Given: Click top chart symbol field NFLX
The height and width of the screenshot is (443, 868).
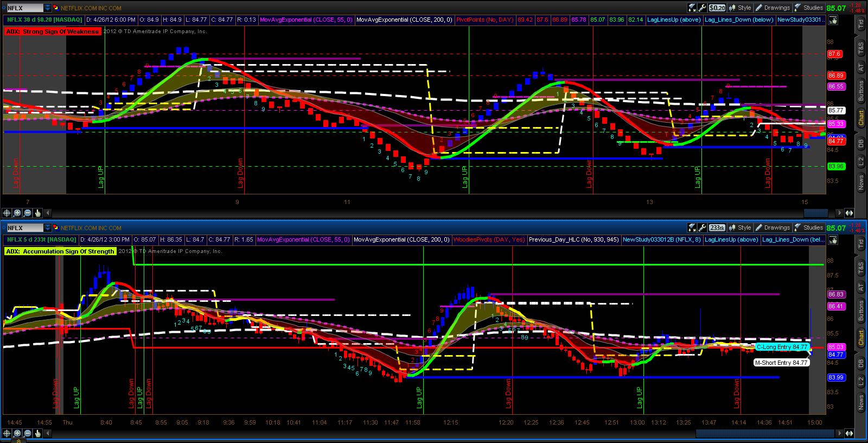Looking at the screenshot, I should [x=25, y=8].
